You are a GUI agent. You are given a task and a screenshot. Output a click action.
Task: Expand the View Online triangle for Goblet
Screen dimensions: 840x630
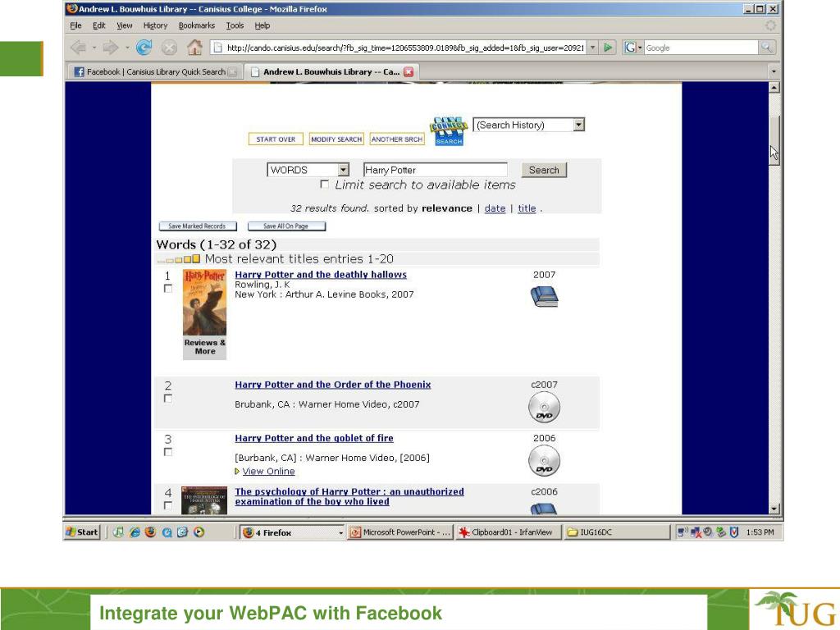coord(237,472)
